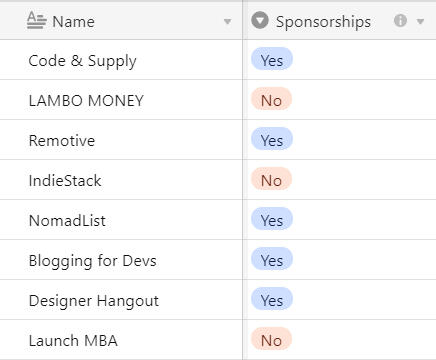Screen dimensions: 436x360
Task: Click the No tag for IndieStack
Action: point(271,179)
